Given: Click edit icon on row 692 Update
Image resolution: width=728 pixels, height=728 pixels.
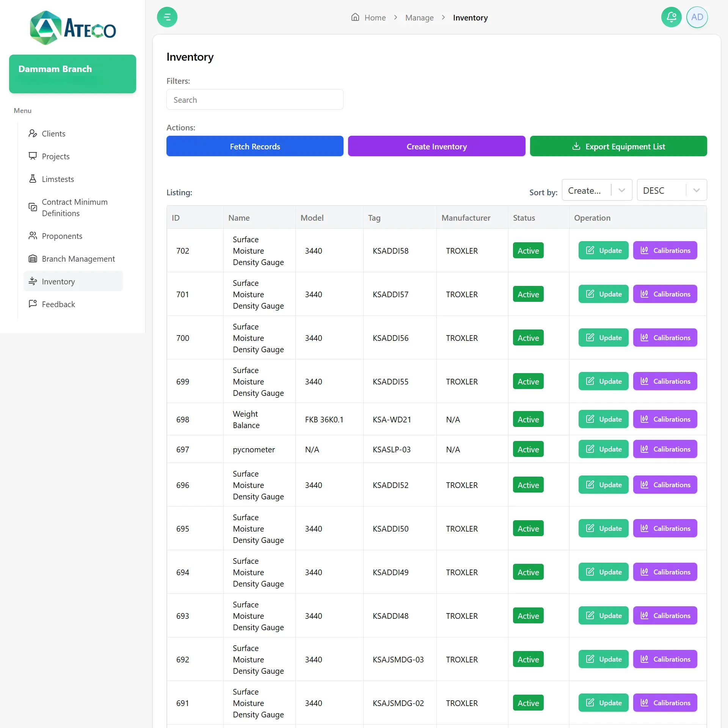Looking at the screenshot, I should (590, 659).
